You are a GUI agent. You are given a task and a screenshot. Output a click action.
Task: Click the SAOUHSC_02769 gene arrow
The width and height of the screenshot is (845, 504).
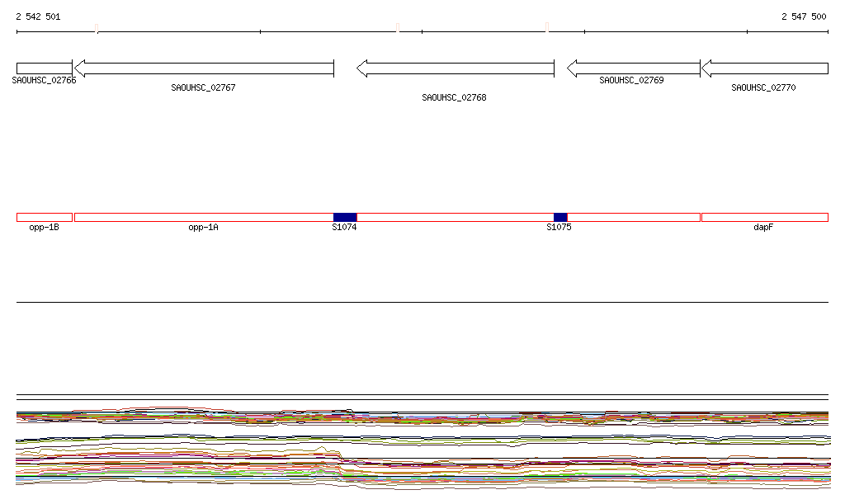pos(633,68)
